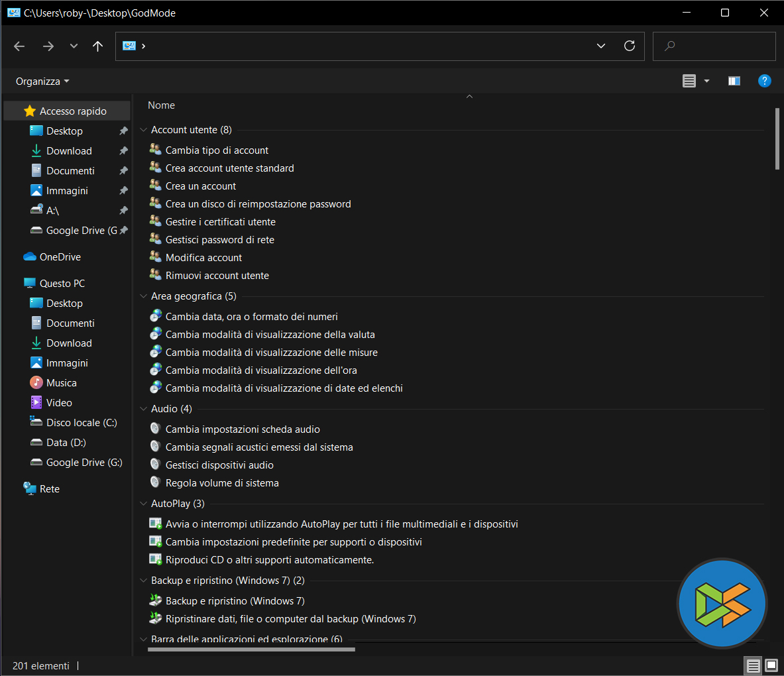Toggle the preview pane icon
This screenshot has width=784, height=676.
734,81
